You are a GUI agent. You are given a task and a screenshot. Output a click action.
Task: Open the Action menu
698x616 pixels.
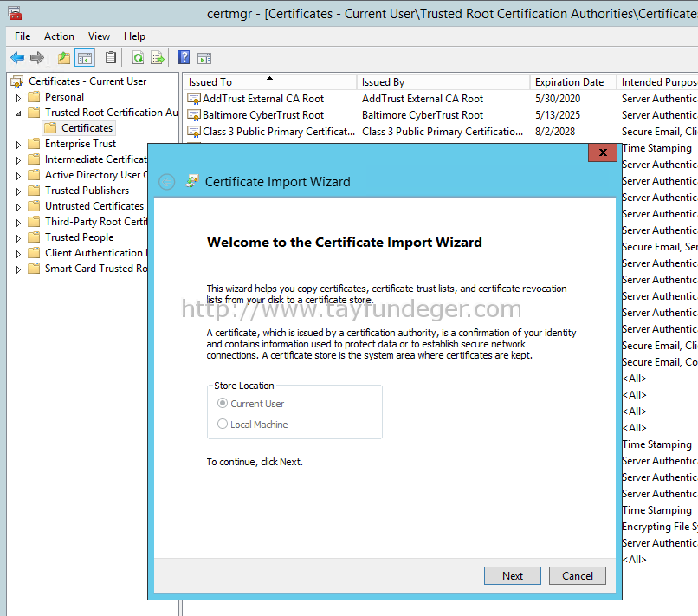[x=59, y=36]
